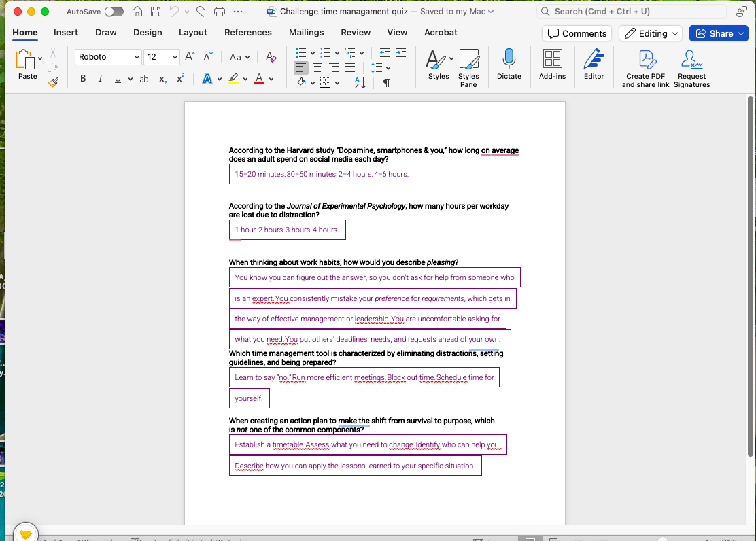Open the more options ellipsis in title bar

[238, 11]
